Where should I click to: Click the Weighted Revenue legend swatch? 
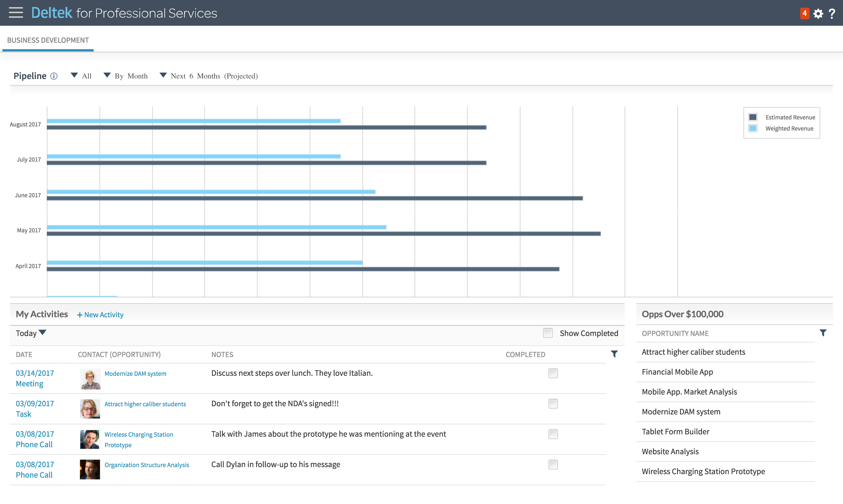pos(753,128)
